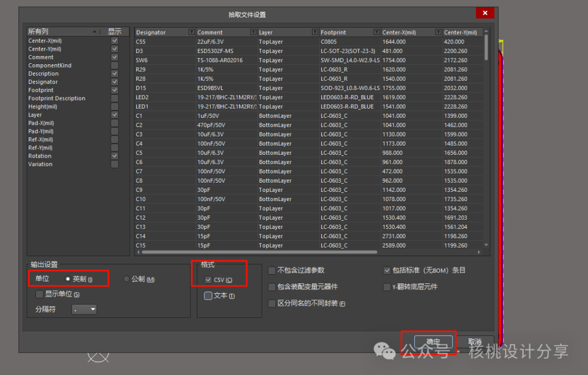Toggle Center-Y(mil) display checkbox
Viewport: 588px width, 375px height.
pos(115,49)
